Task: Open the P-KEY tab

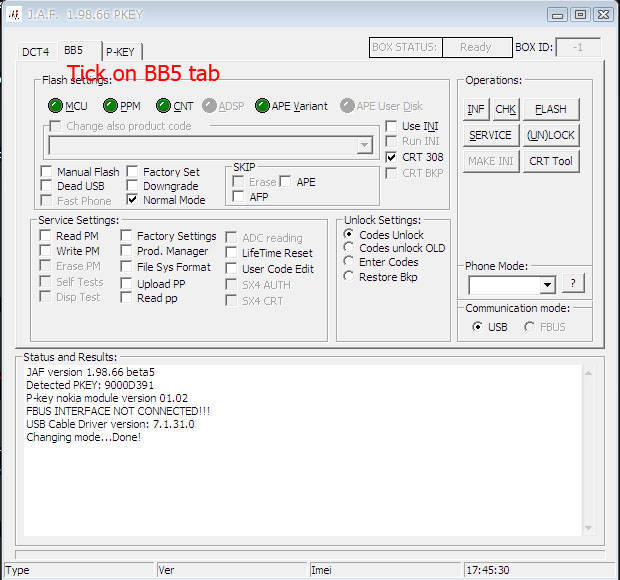Action: pos(121,52)
